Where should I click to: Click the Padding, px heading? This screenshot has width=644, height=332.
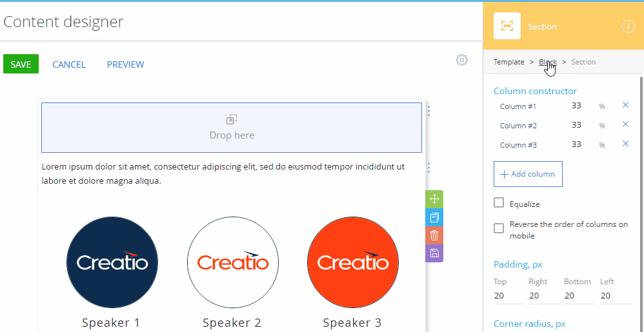pos(518,264)
